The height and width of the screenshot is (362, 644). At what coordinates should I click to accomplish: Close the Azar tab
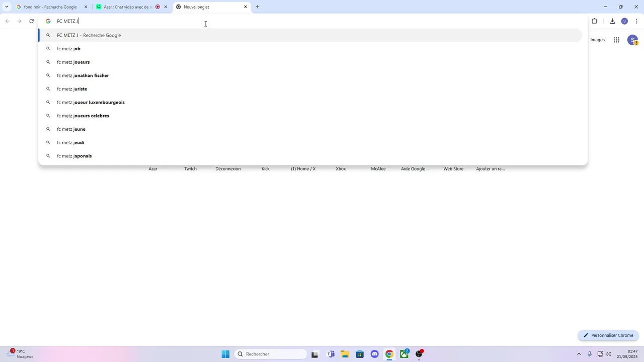(166, 7)
